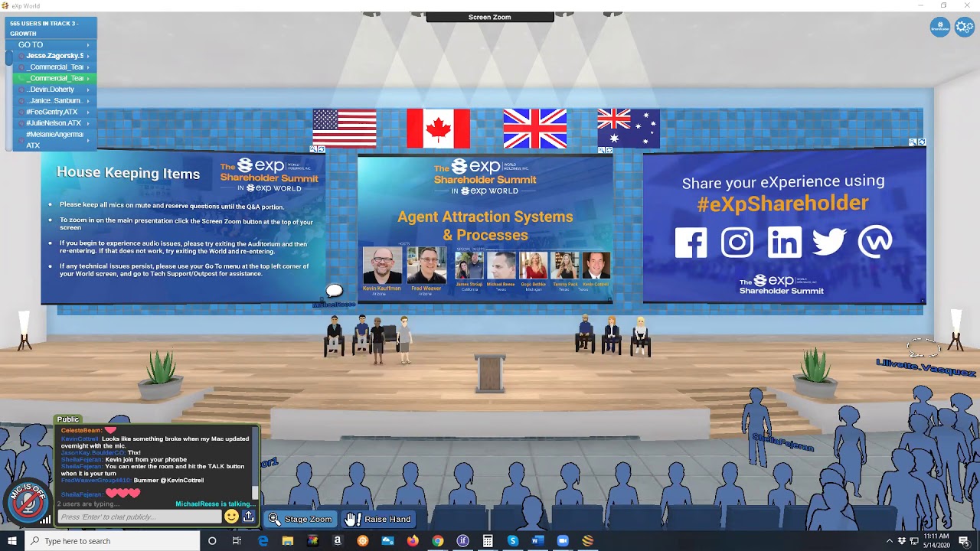Click the 565 Users in Track 3 header
Screen dimensions: 980x551
point(51,28)
